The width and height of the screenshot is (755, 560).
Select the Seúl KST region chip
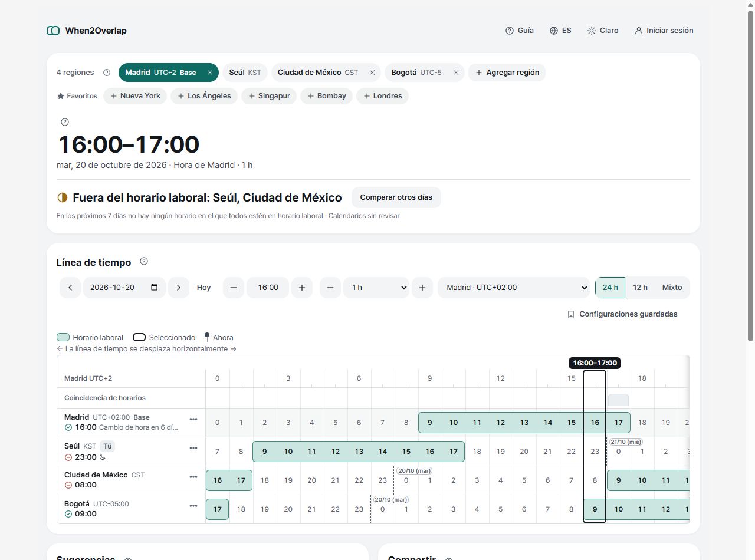point(245,73)
